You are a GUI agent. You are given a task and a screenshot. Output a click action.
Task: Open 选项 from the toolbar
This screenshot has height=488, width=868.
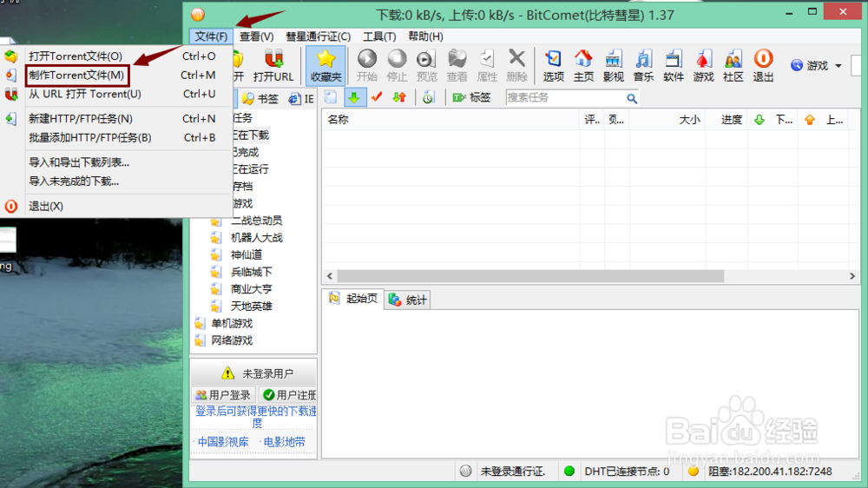(553, 65)
